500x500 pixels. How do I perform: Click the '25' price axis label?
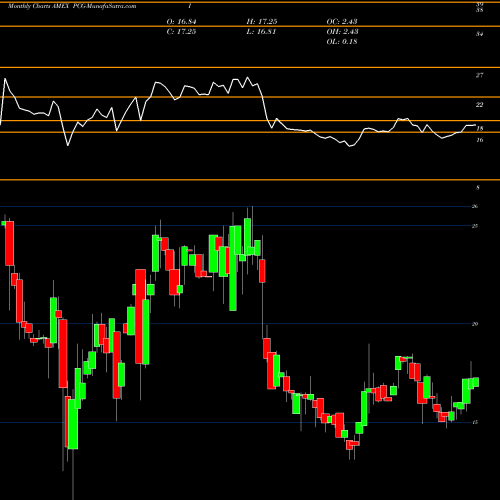click(475, 226)
